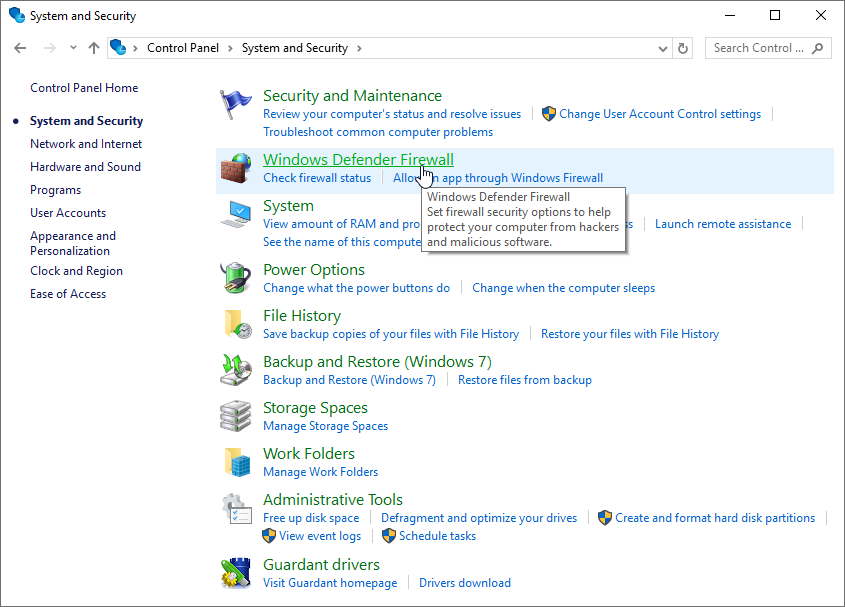
Task: Select Control Panel breadcrumb in address bar
Action: (x=183, y=48)
